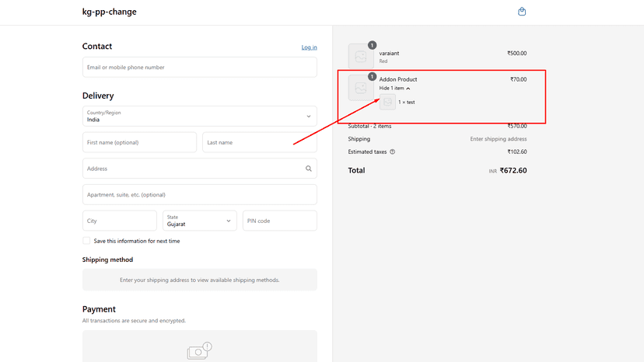The height and width of the screenshot is (362, 644).
Task: Open the State dropdown showing Gujarat
Action: (x=200, y=221)
